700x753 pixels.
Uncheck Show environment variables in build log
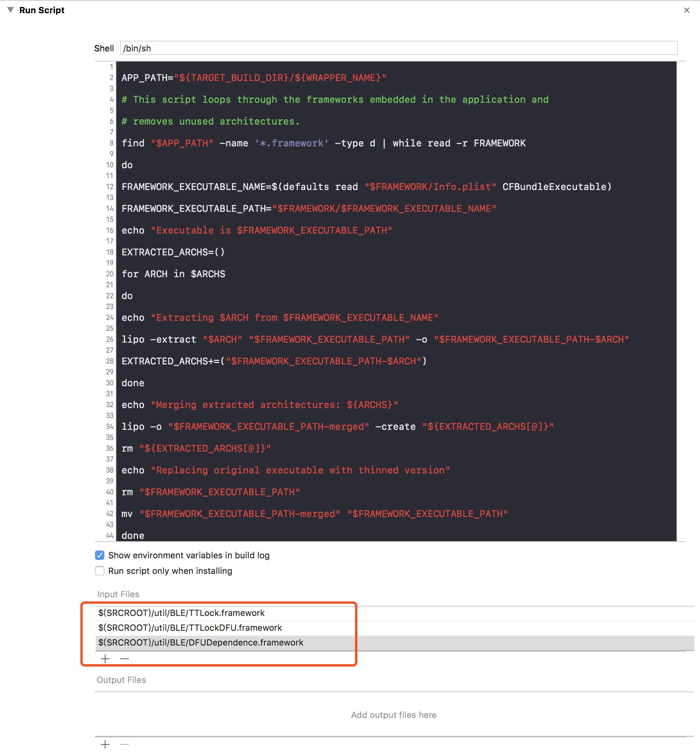point(100,555)
